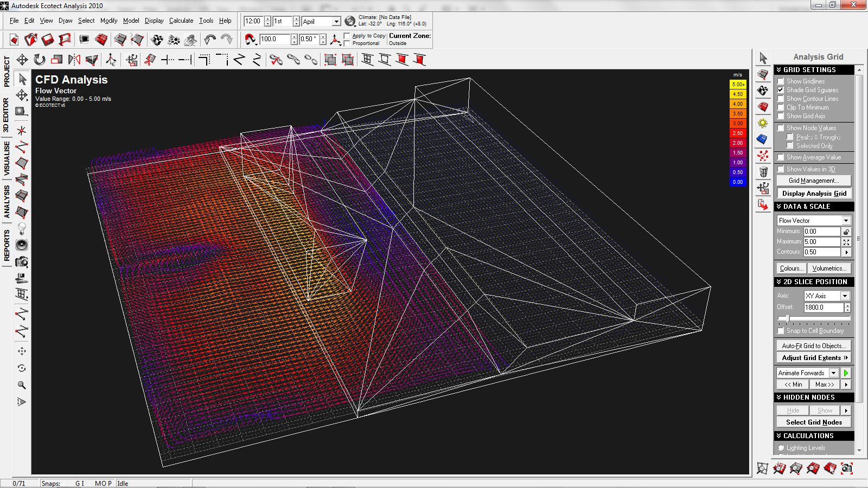The width and height of the screenshot is (868, 488).
Task: Click Select Grid Nodes button
Action: [814, 422]
